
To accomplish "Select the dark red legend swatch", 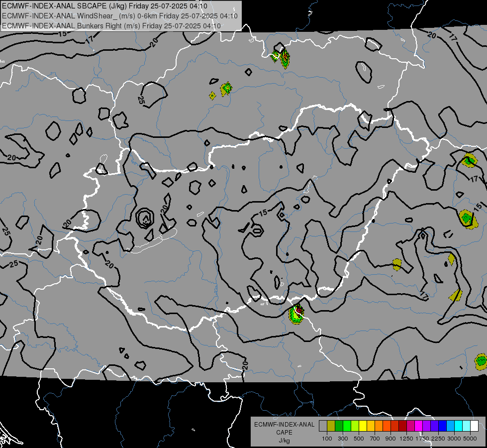I will (x=402, y=426).
